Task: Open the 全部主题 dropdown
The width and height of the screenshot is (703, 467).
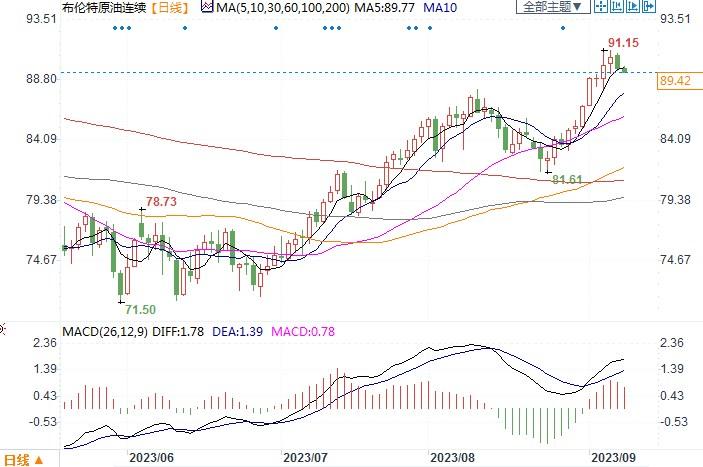Action: pos(551,7)
